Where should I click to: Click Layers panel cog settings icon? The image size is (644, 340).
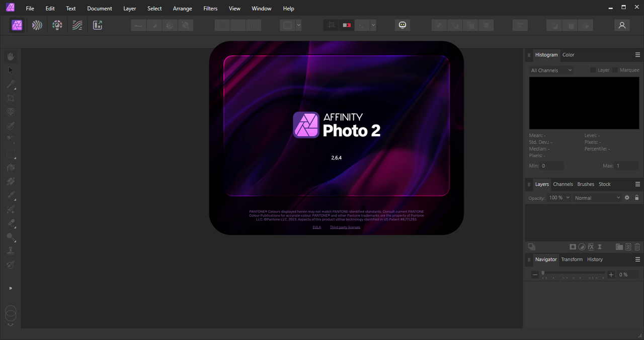(x=627, y=197)
